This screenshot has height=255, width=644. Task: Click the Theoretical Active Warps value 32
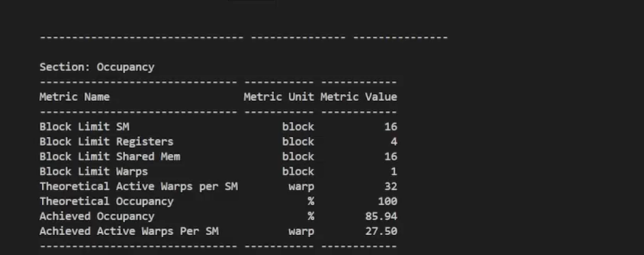coord(391,186)
